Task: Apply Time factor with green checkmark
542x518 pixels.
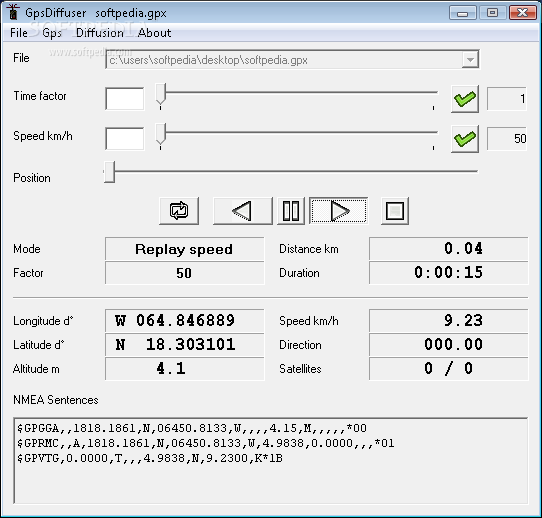Action: click(465, 99)
